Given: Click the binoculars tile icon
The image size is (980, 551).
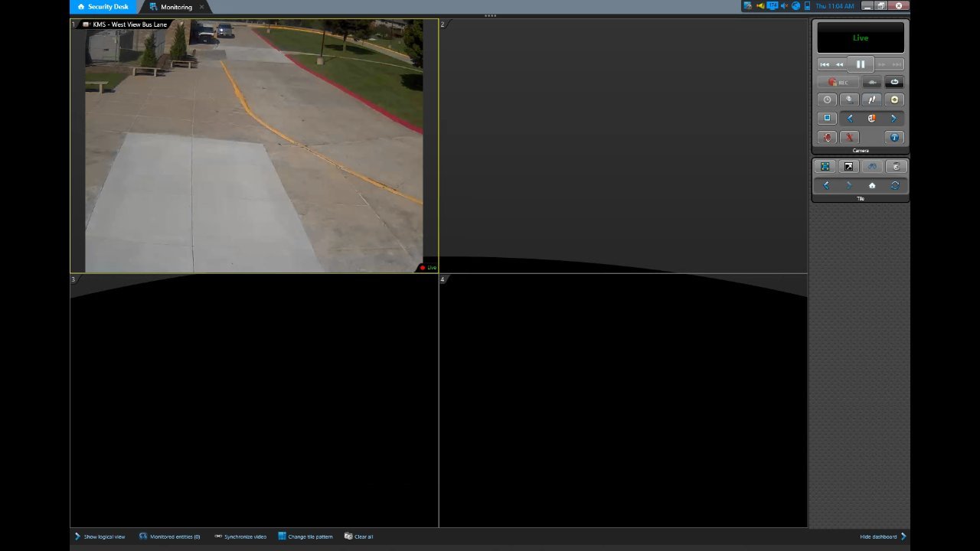Looking at the screenshot, I should pyautogui.click(x=872, y=167).
